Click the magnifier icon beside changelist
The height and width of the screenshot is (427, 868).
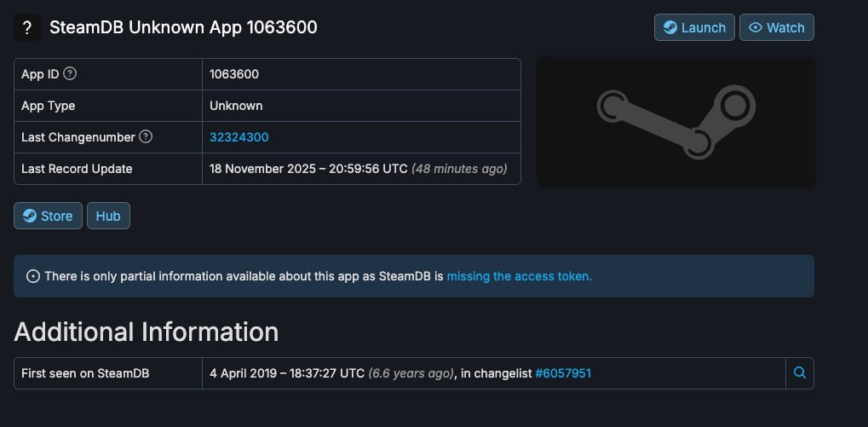point(799,373)
